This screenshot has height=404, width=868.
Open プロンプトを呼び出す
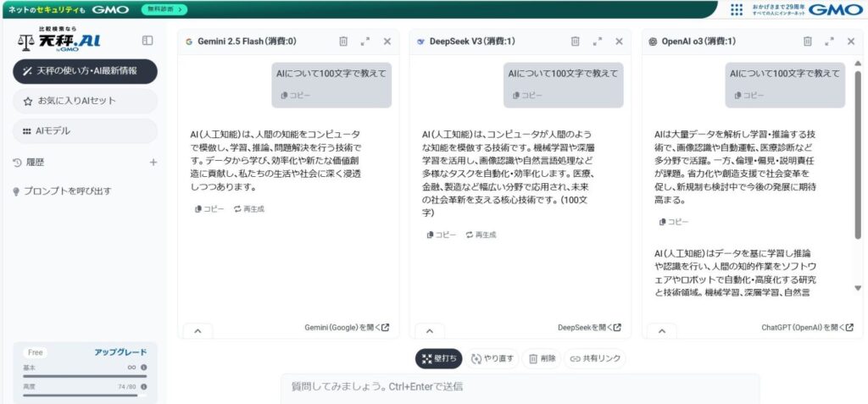tap(62, 191)
